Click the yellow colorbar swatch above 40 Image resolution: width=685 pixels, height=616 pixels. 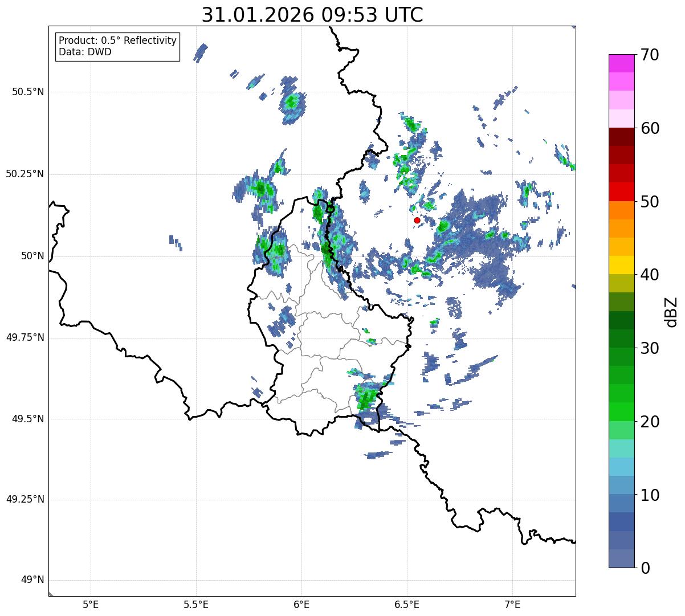pyautogui.click(x=621, y=265)
